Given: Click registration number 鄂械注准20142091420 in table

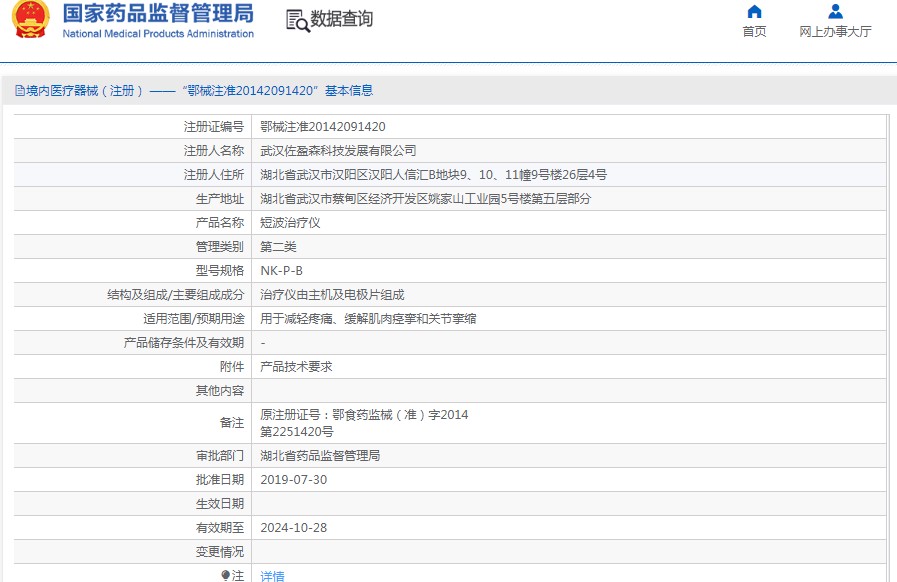Looking at the screenshot, I should [x=322, y=127].
